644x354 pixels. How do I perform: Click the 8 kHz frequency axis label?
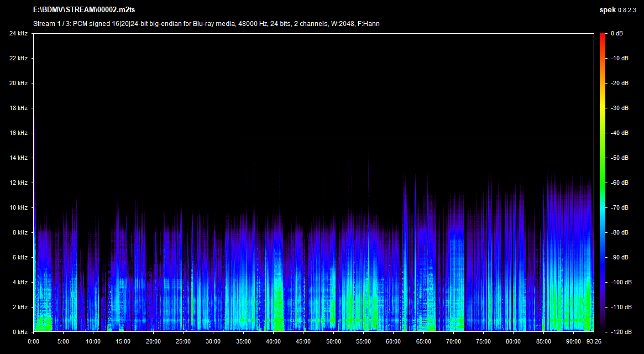click(20, 233)
